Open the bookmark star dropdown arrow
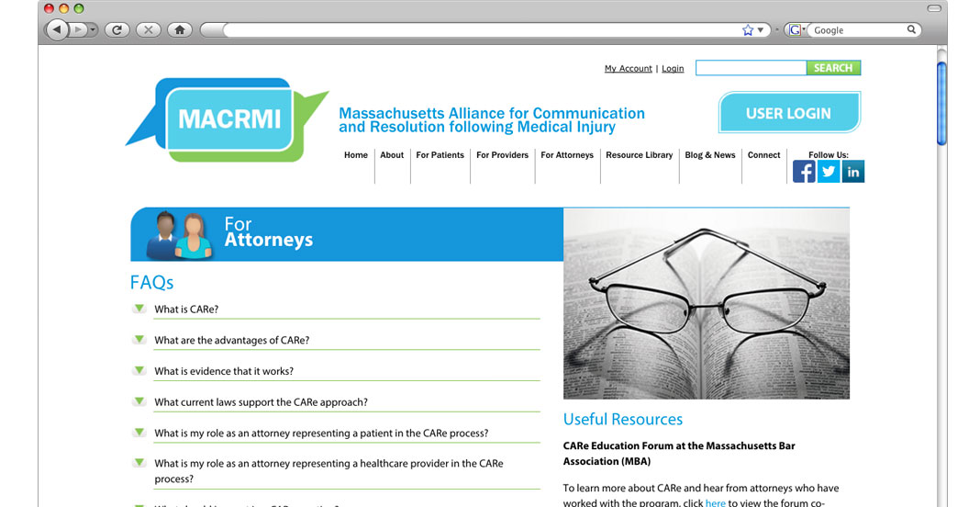Image resolution: width=980 pixels, height=507 pixels. pos(761,30)
